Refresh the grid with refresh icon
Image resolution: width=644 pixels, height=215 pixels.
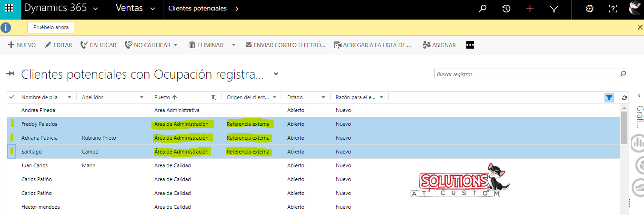point(624,97)
